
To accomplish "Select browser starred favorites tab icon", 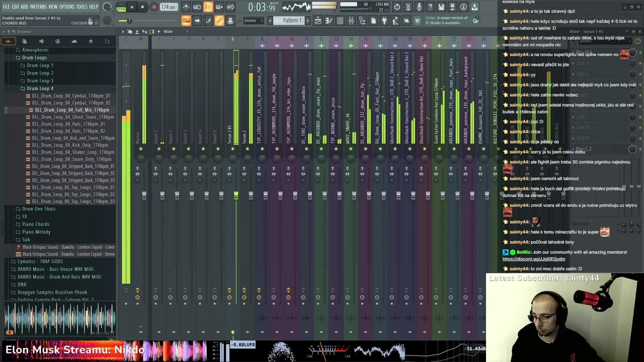I will point(91,41).
